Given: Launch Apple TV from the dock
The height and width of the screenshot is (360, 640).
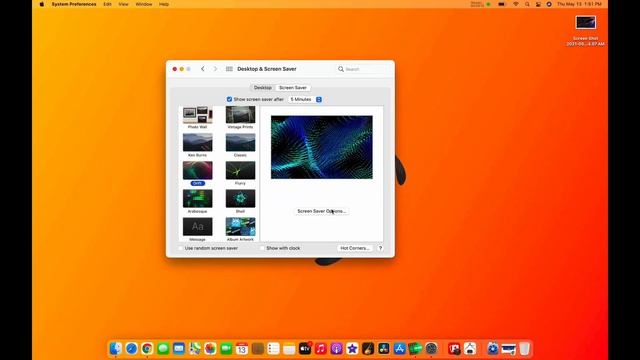Looking at the screenshot, I should (x=305, y=349).
